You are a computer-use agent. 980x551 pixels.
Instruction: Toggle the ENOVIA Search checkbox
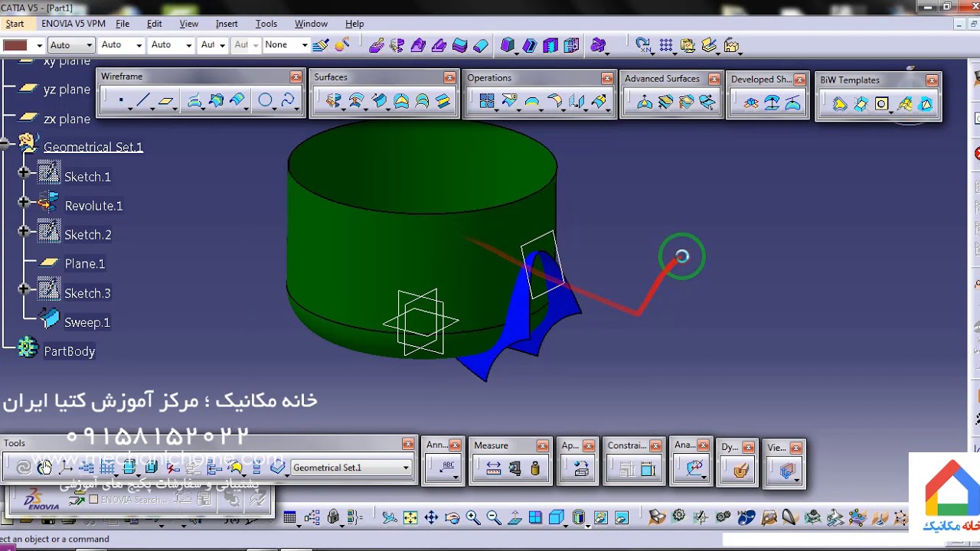point(93,500)
